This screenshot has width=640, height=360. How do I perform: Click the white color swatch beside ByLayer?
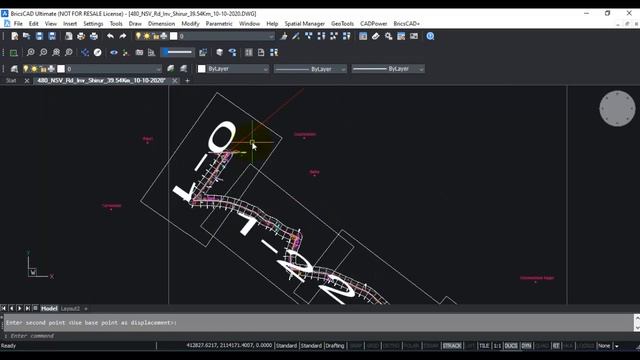pyautogui.click(x=202, y=69)
